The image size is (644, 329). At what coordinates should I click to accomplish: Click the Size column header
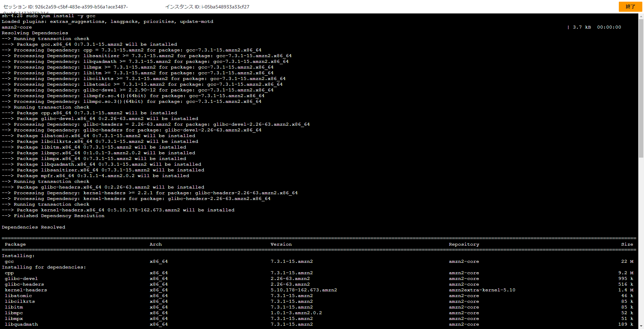point(627,244)
